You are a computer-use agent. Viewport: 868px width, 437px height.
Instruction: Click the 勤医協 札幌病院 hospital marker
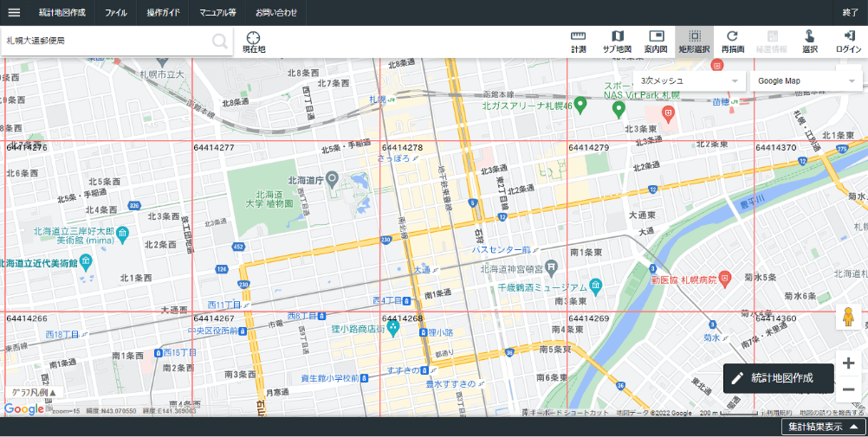tap(724, 278)
